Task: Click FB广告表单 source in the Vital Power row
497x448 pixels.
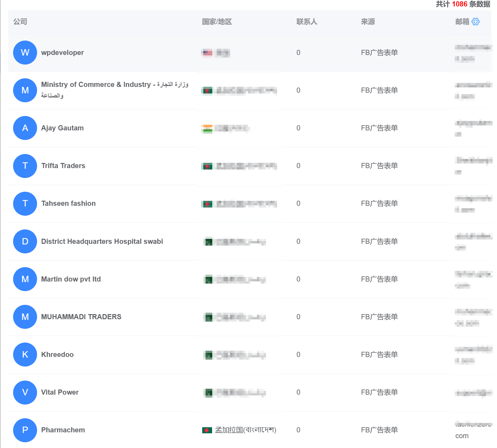Action: point(379,392)
